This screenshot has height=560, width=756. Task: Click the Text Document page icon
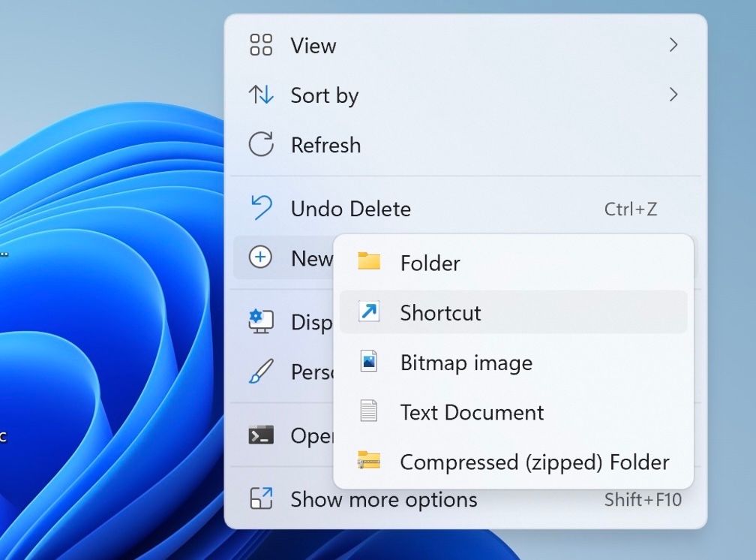tap(369, 411)
